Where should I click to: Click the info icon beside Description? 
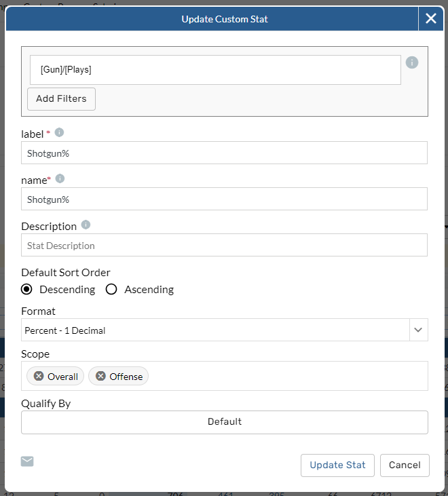86,225
